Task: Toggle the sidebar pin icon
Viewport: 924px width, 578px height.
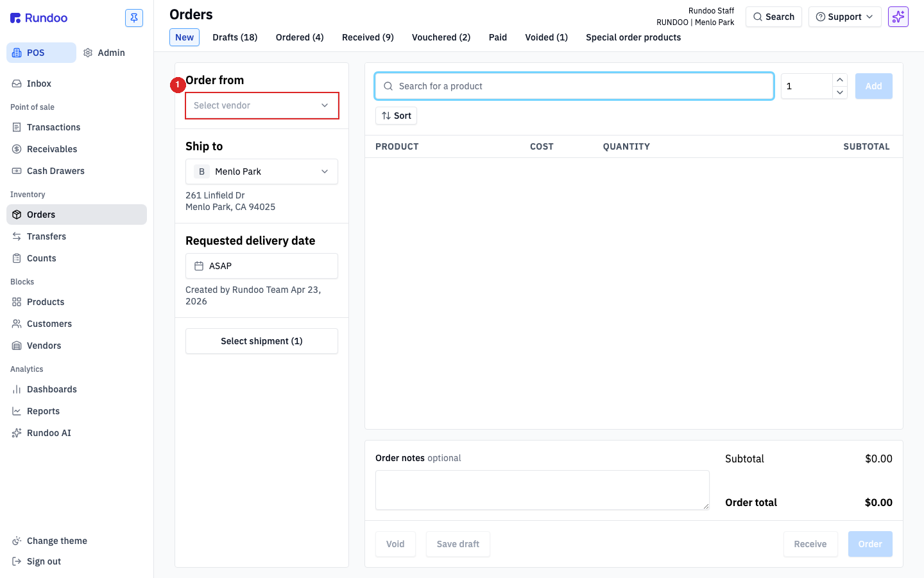Action: 134,18
